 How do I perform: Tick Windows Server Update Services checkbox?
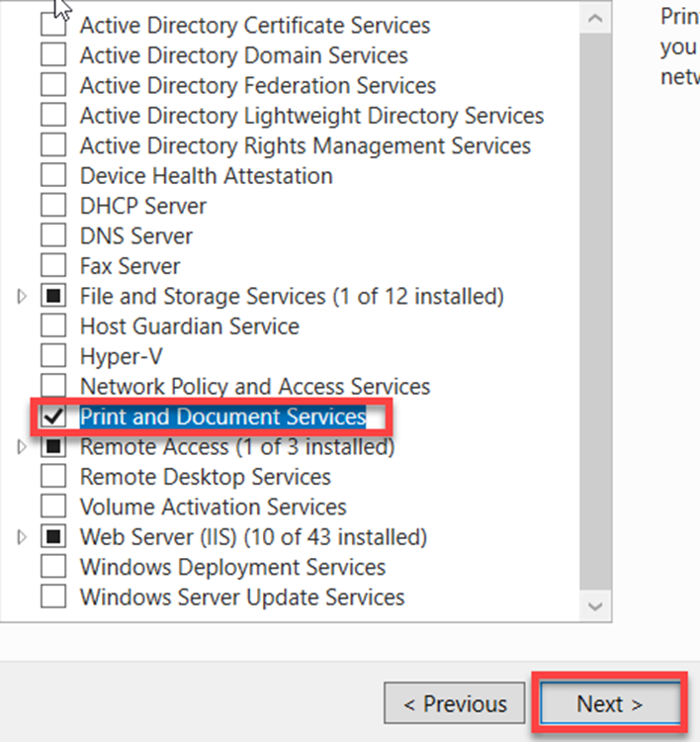[53, 598]
